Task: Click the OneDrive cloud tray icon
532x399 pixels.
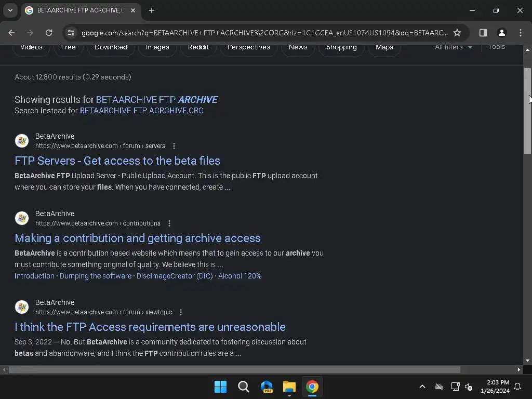Action: coord(439,387)
